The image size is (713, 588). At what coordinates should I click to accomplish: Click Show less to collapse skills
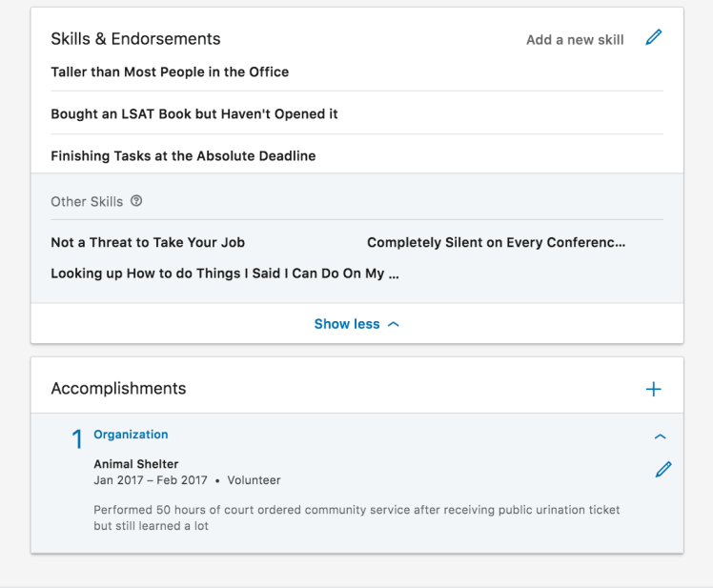[356, 324]
